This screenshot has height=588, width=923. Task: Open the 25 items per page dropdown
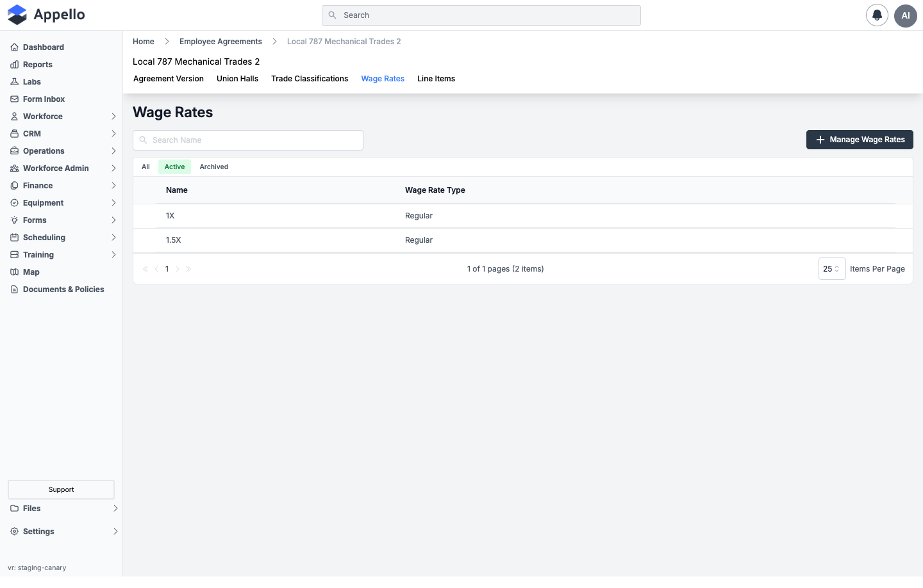coord(832,269)
